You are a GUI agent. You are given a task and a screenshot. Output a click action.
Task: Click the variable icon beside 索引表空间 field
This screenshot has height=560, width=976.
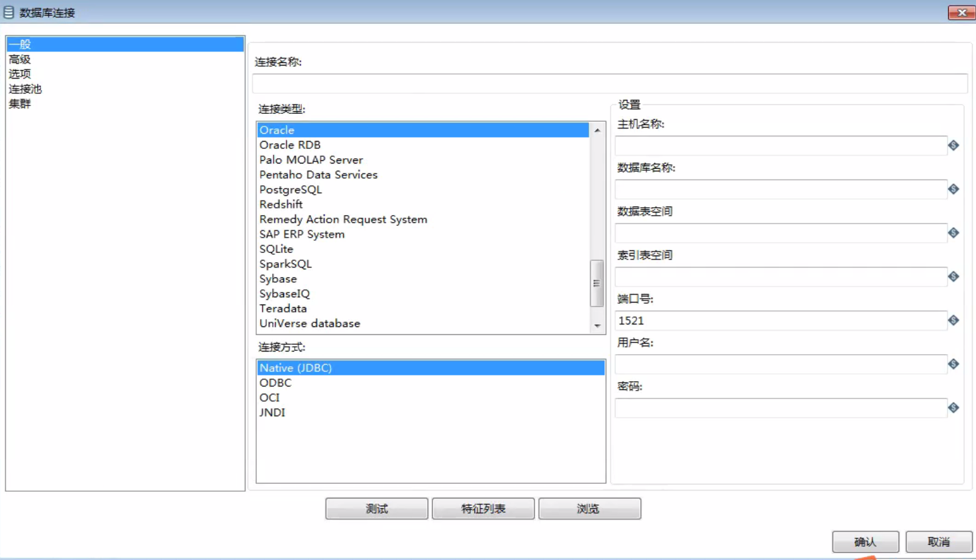953,277
